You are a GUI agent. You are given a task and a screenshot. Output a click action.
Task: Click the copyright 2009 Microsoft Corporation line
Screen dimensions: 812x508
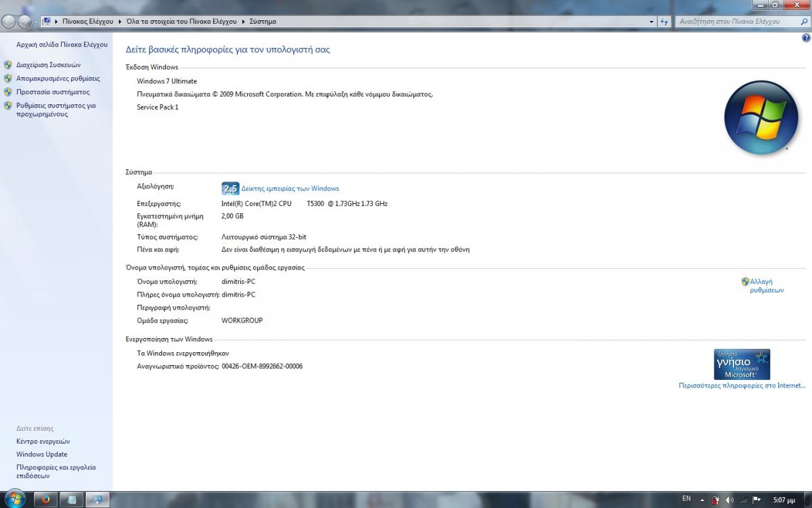coord(285,94)
